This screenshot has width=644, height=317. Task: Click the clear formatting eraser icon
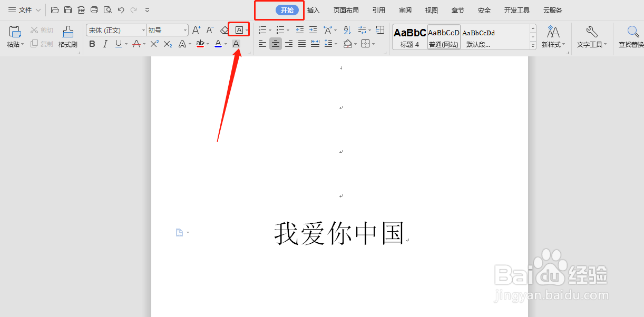coord(223,30)
